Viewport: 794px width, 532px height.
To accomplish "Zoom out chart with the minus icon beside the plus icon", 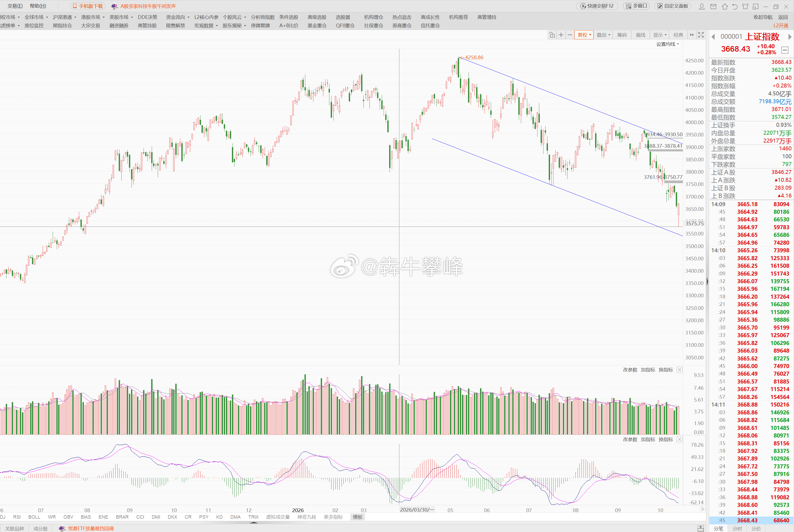I will (570, 35).
